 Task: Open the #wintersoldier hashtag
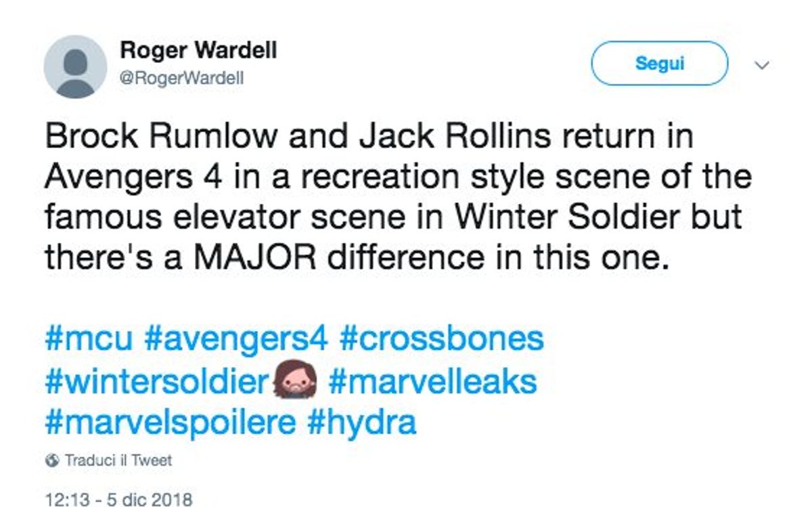[x=156, y=382]
